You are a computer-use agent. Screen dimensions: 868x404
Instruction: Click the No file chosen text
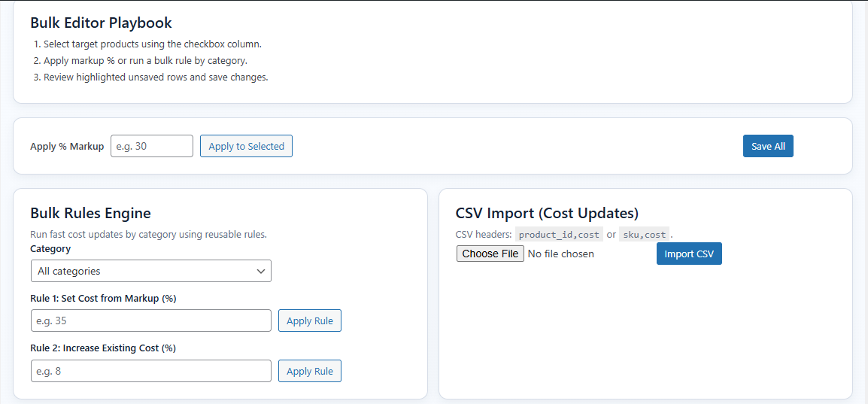(x=560, y=254)
